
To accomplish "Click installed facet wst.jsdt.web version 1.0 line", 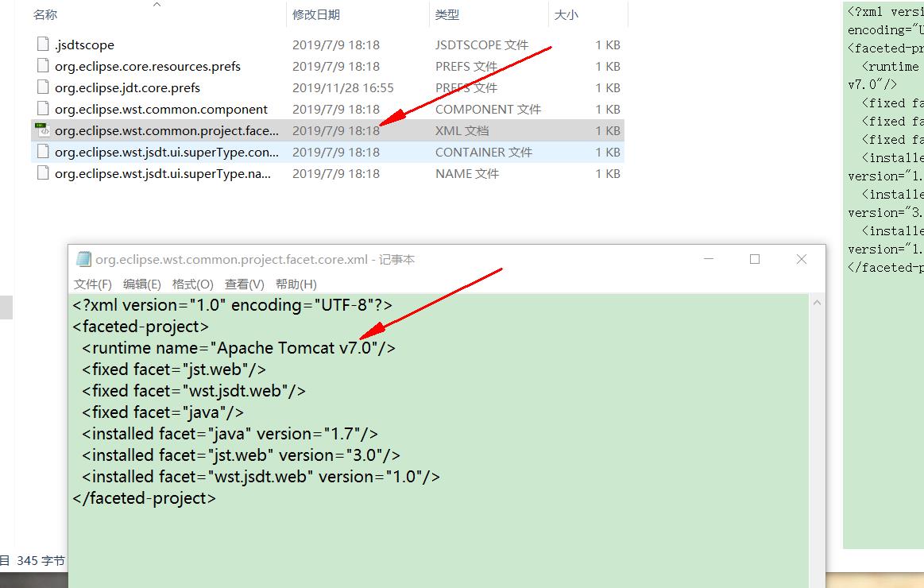I will click(x=261, y=477).
